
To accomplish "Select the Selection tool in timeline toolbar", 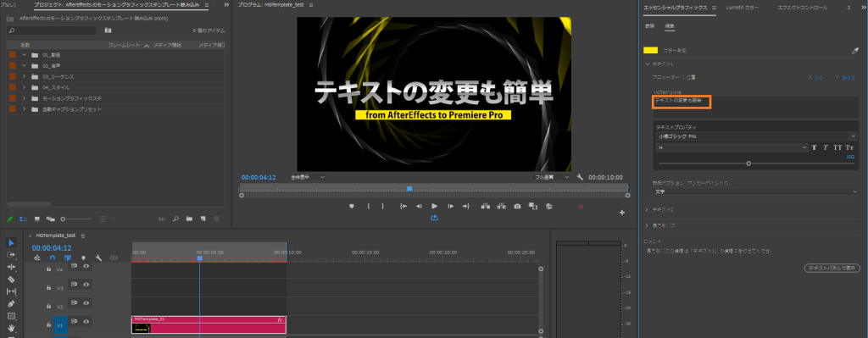I will click(12, 242).
